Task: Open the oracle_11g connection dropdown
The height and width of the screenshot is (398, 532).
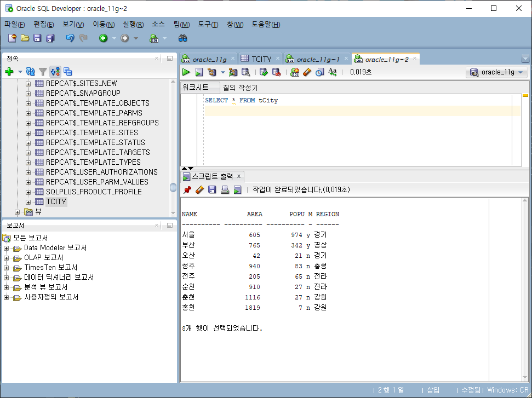Action: pyautogui.click(x=497, y=72)
